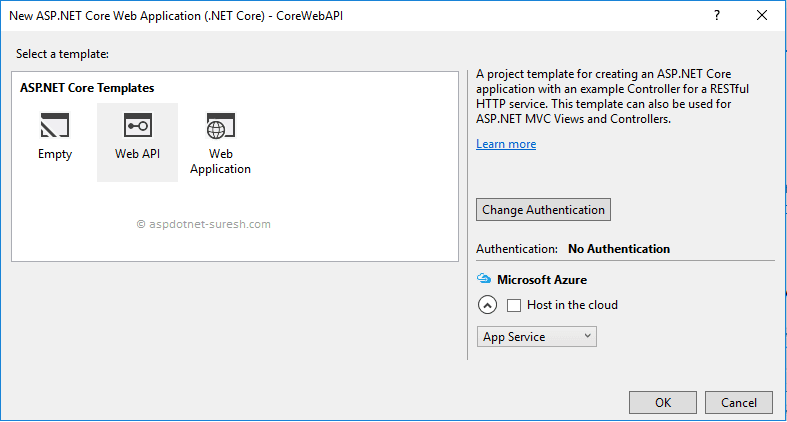Viewport: 787px width, 422px height.
Task: Click the Microsoft Azure heading text
Action: 542,279
